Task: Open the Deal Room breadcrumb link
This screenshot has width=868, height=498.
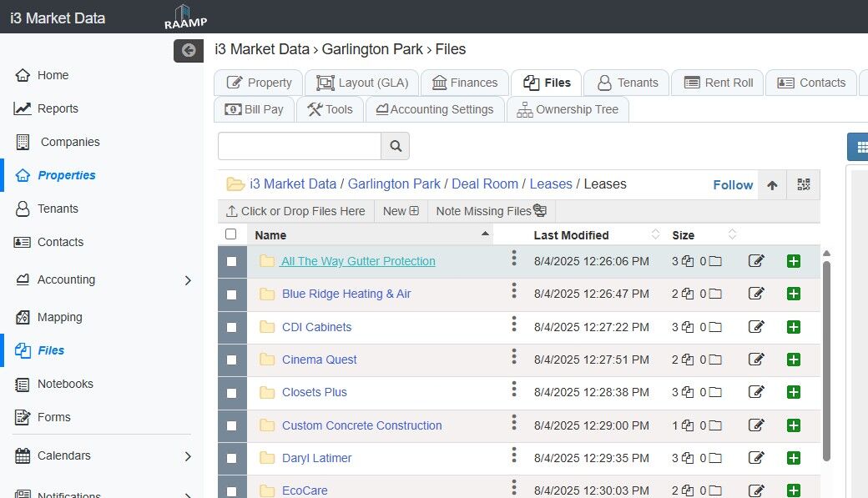Action: [x=485, y=184]
